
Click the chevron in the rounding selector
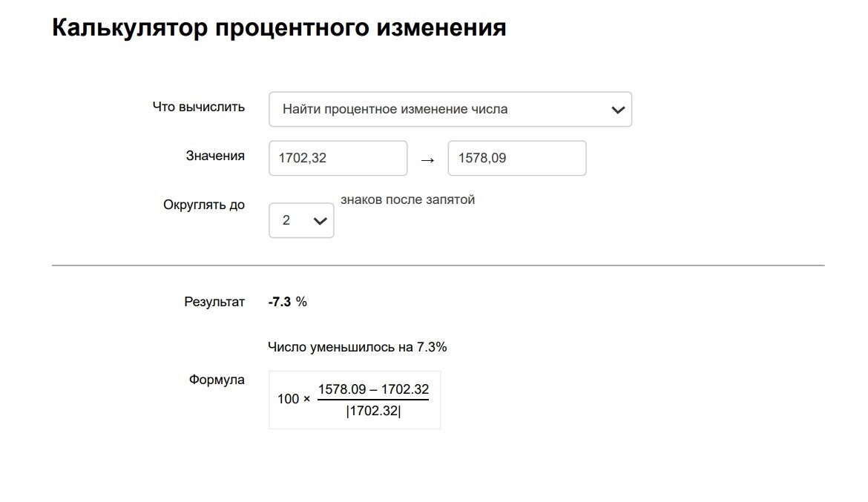tap(320, 221)
